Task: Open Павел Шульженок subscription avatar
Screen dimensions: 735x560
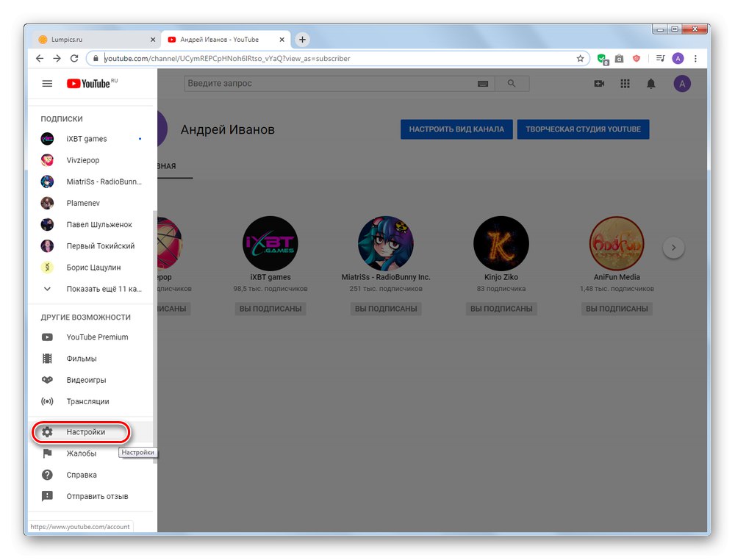Action: click(x=47, y=224)
